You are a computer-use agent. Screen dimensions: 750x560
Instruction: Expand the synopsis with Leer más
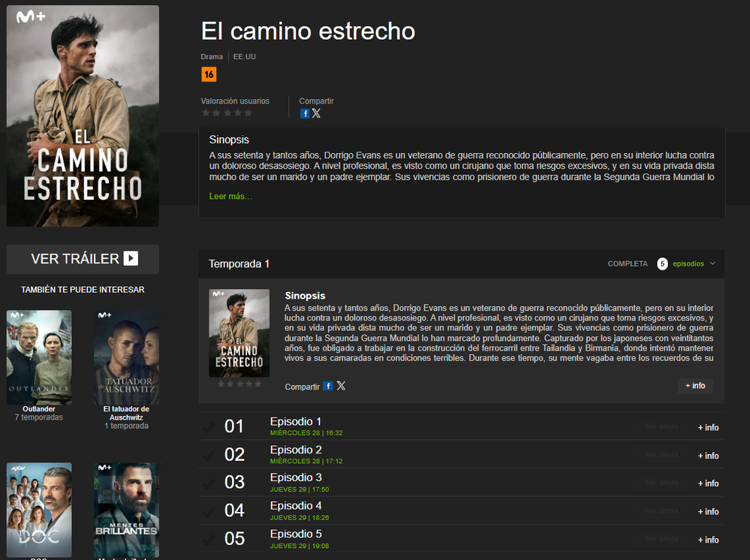(x=230, y=196)
